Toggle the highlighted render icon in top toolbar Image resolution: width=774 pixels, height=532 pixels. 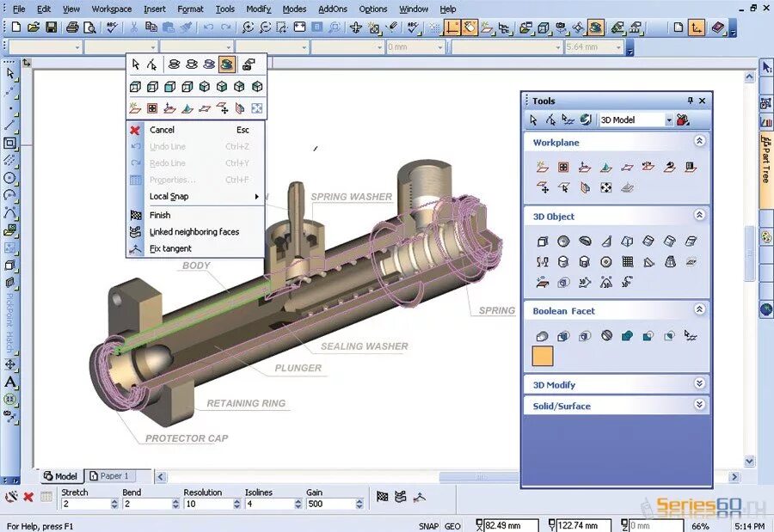point(596,28)
